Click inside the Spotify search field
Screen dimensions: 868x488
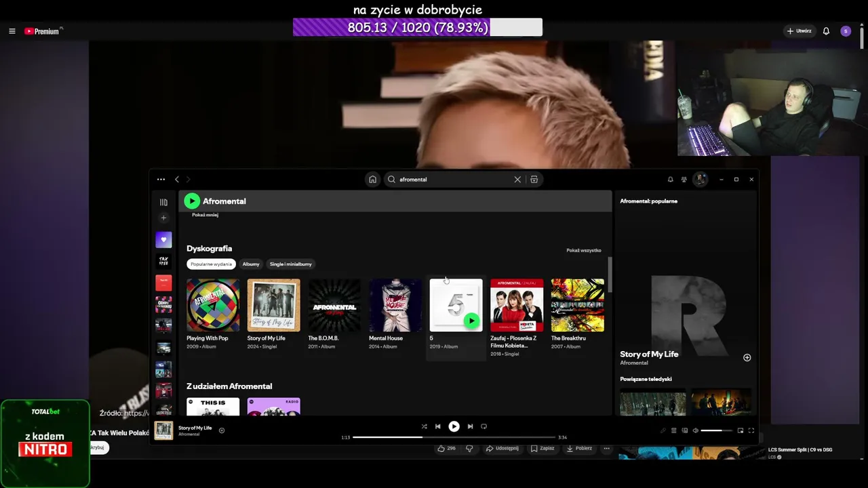tap(454, 180)
